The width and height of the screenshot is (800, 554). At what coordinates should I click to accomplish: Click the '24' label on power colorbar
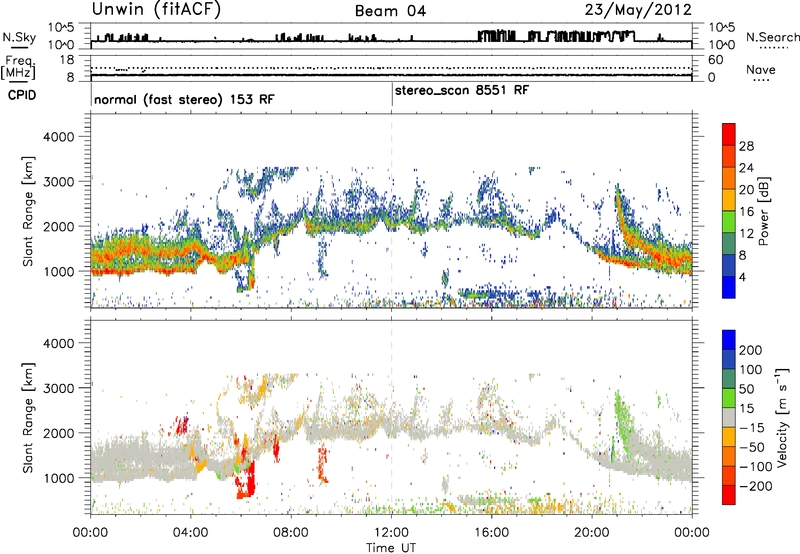(x=746, y=168)
